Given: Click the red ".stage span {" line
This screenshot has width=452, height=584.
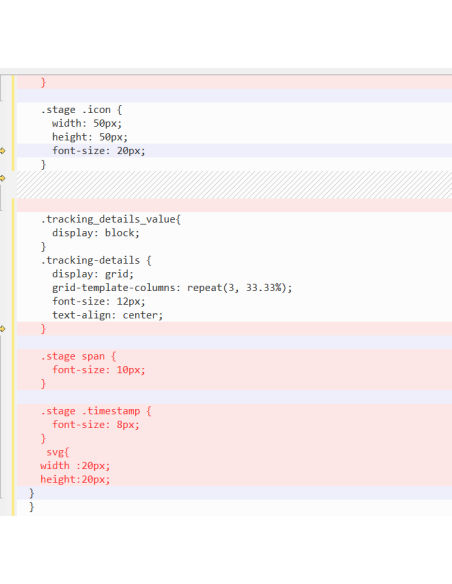Looking at the screenshot, I should pos(78,356).
